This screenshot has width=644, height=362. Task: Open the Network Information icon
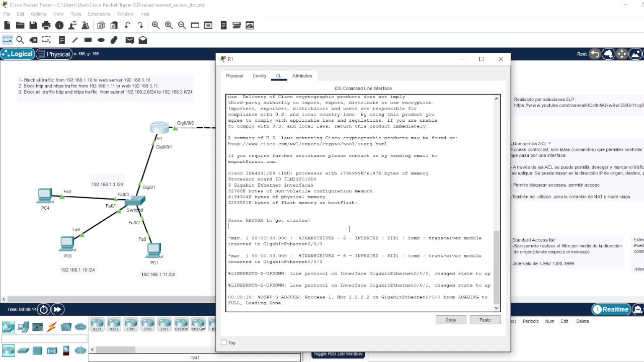(59, 25)
